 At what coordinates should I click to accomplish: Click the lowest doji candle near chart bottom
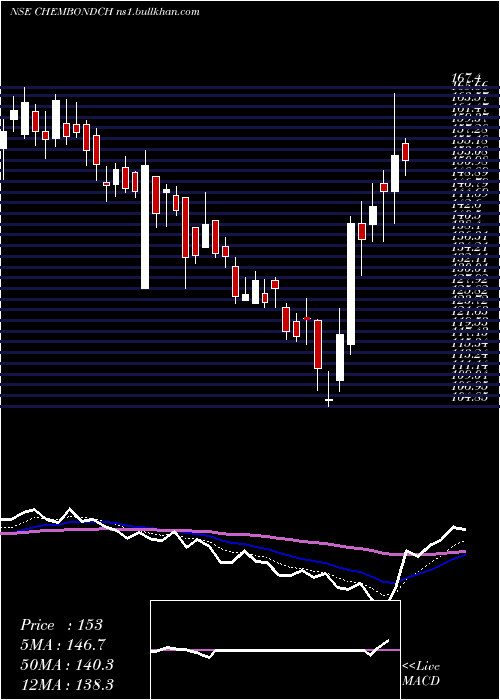click(x=329, y=399)
